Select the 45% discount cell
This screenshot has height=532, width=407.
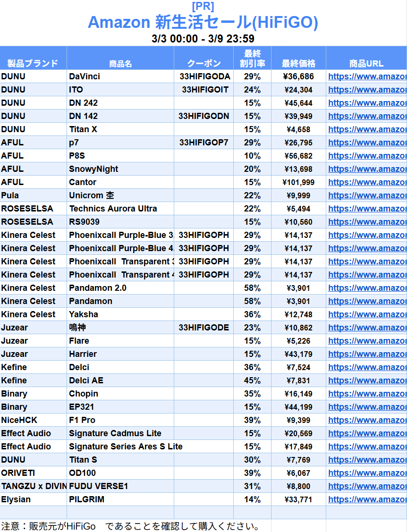252,380
